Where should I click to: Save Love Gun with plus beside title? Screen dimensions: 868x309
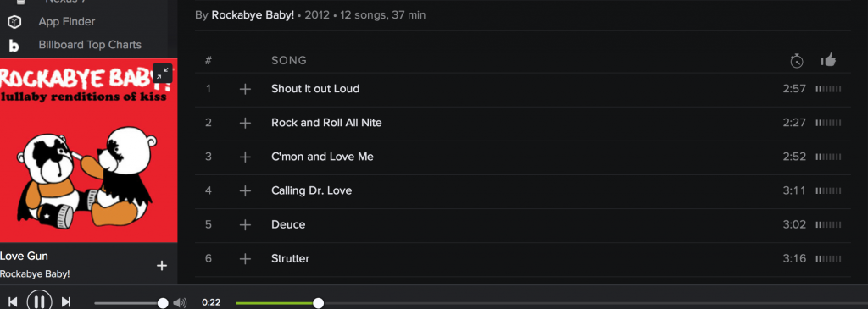(x=162, y=266)
